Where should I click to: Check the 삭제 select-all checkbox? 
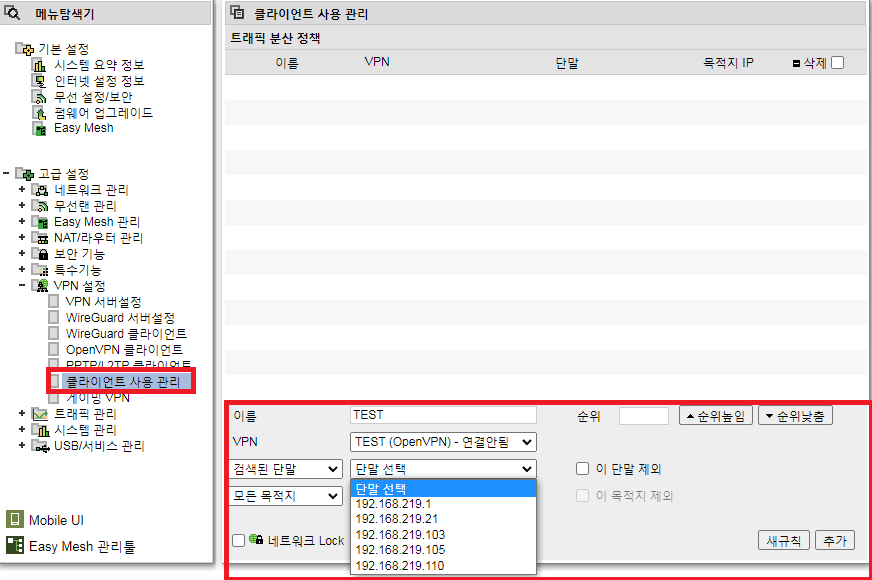pyautogui.click(x=837, y=63)
